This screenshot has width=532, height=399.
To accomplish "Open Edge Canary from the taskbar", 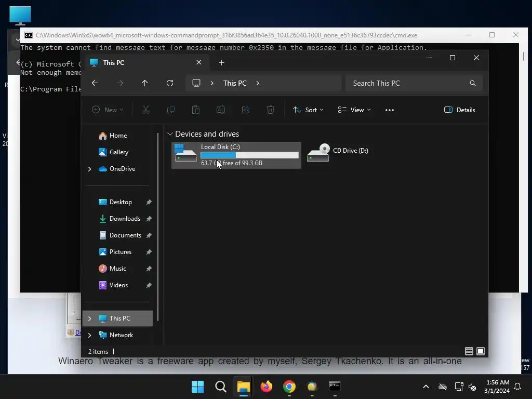I will [312, 387].
